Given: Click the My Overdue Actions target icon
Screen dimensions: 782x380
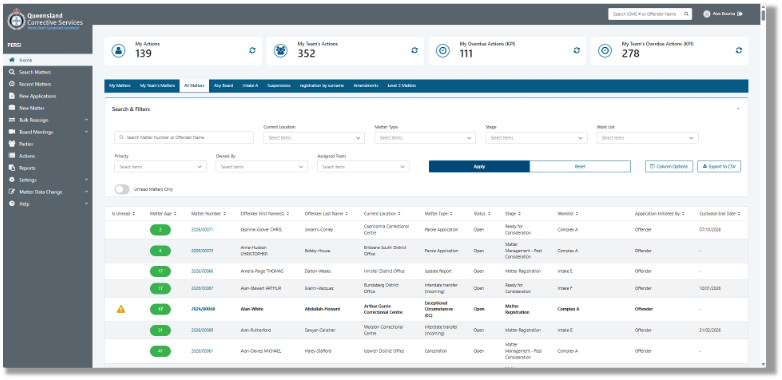Looking at the screenshot, I should 443,51.
